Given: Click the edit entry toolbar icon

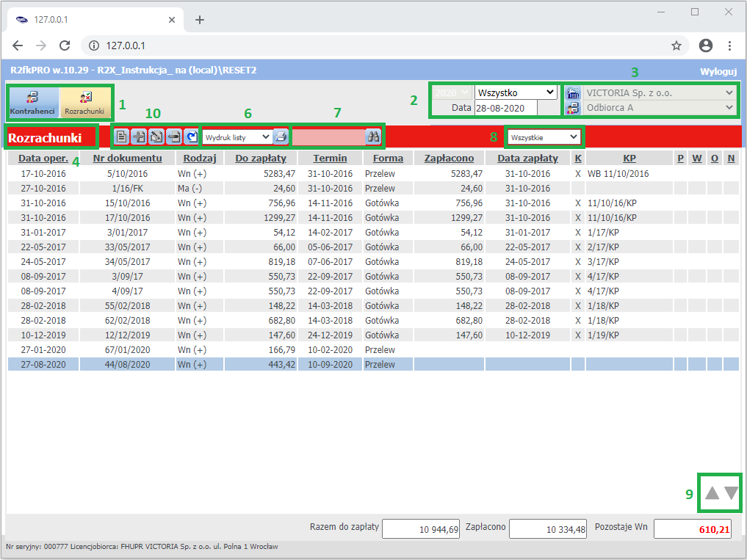Looking at the screenshot, I should pyautogui.click(x=156, y=137).
